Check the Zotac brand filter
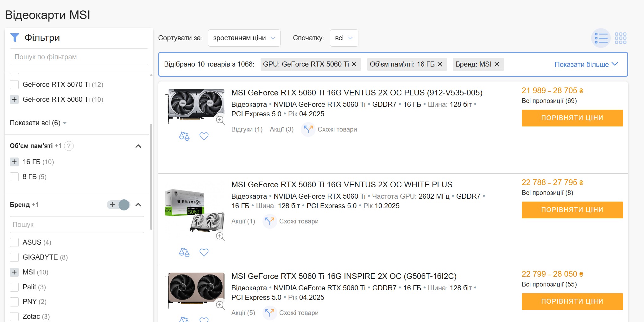Screen dimensions: 644x322 pos(14,317)
